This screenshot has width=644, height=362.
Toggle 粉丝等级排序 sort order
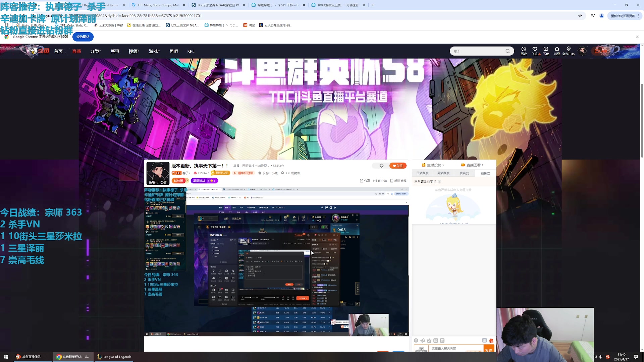click(x=425, y=182)
